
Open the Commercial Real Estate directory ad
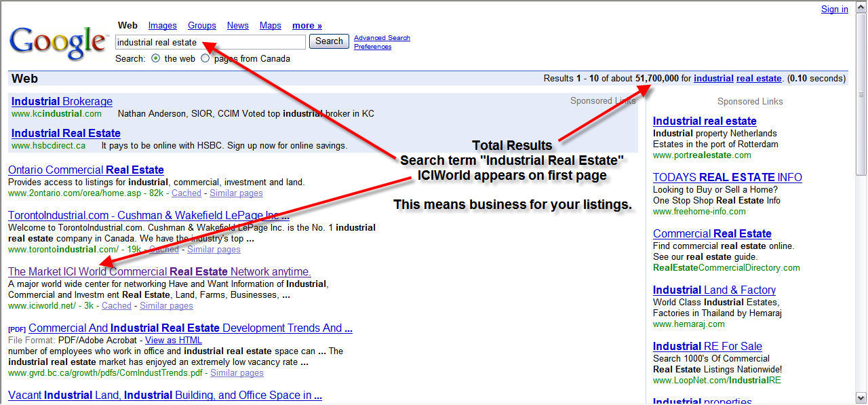[712, 234]
